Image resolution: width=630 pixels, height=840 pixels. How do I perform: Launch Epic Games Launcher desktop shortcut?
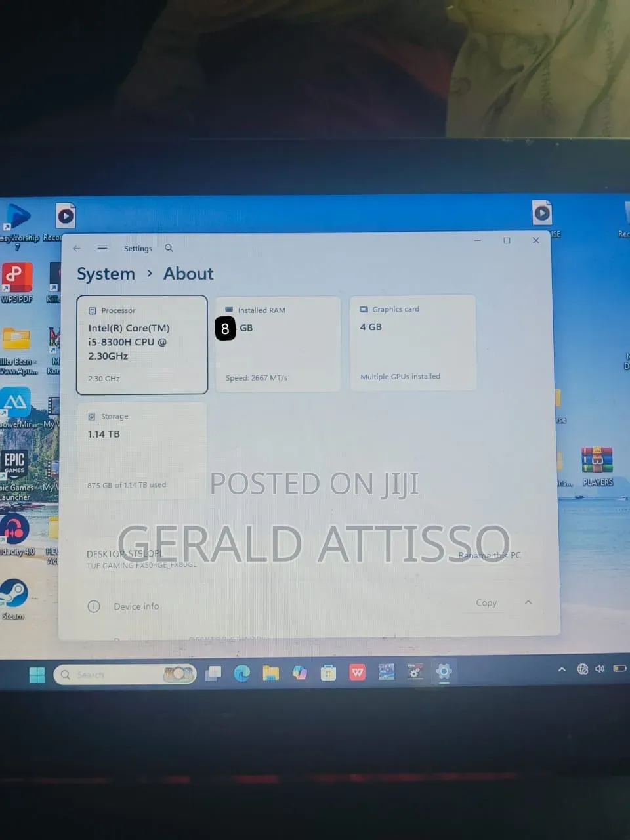point(16,475)
